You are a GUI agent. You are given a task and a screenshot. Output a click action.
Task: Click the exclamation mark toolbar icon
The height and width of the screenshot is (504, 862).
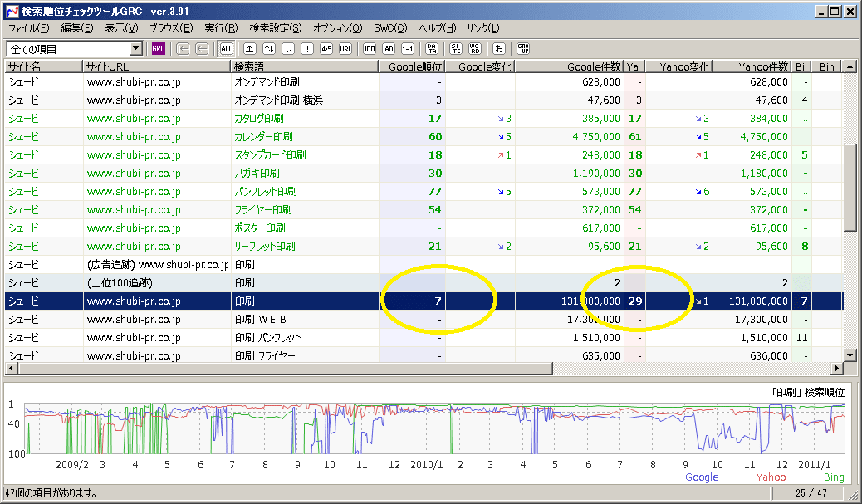tap(307, 49)
